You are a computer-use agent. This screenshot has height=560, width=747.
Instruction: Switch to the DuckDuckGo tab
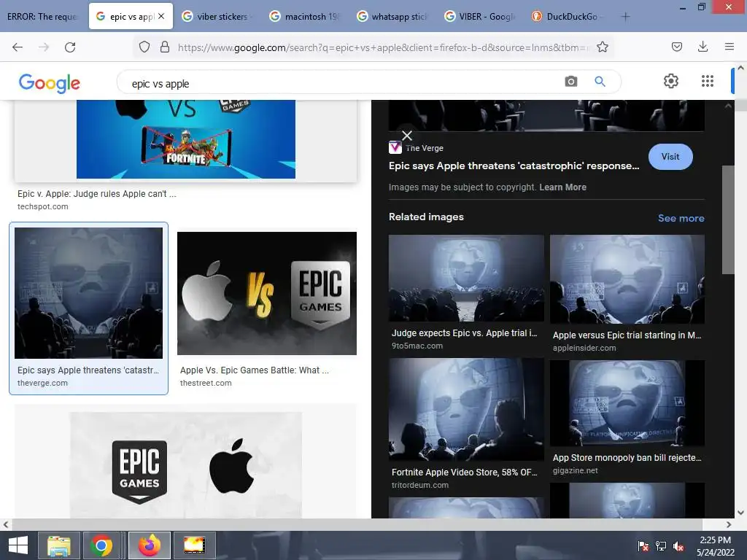click(567, 17)
